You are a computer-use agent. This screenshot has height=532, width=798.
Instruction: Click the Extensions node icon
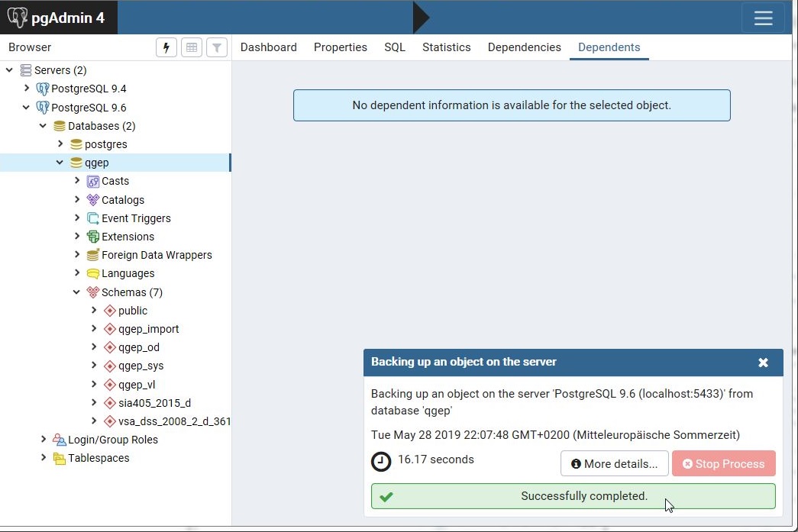(92, 237)
